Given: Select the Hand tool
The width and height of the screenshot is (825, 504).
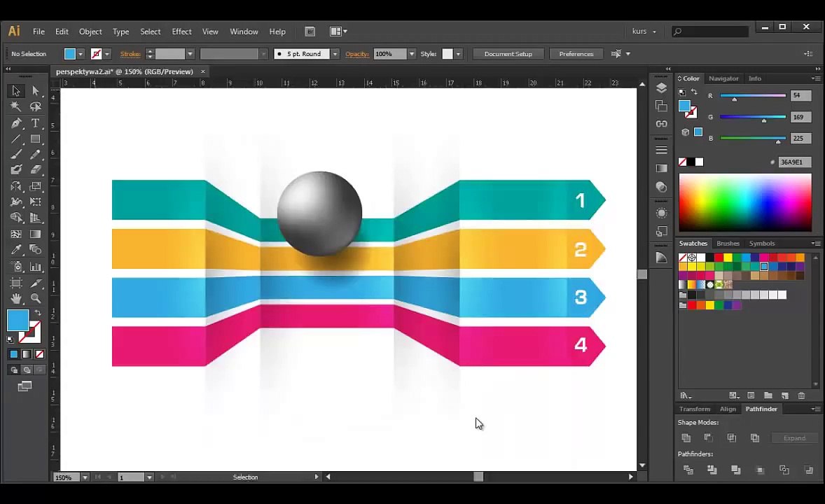Looking at the screenshot, I should pos(16,299).
